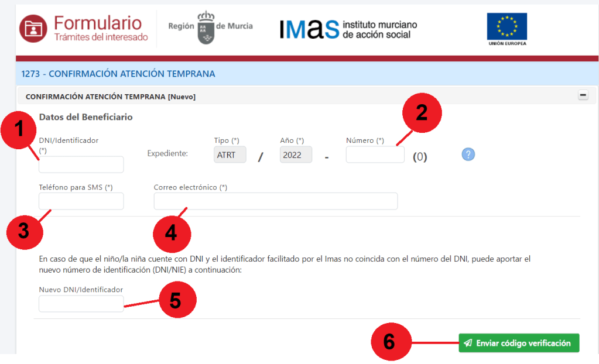Click the Expediente Número input field
Screen dimensions: 599x364
tap(375, 154)
